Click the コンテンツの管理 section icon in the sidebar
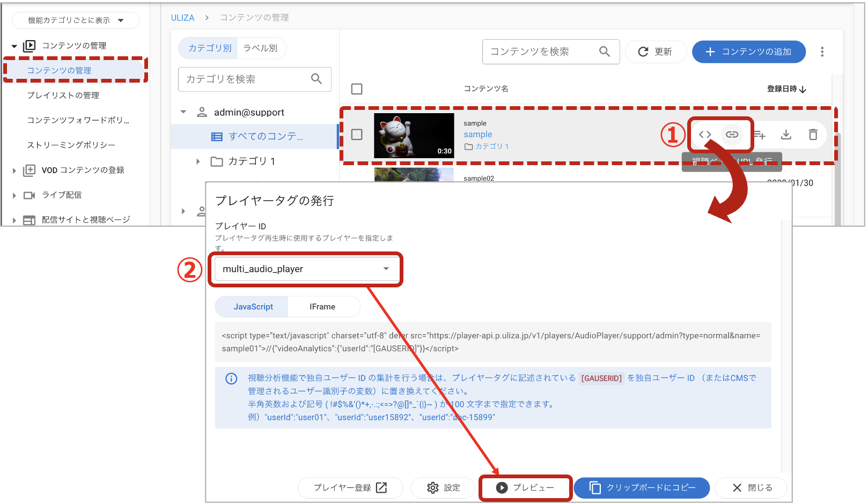The width and height of the screenshot is (868, 504). (30, 46)
